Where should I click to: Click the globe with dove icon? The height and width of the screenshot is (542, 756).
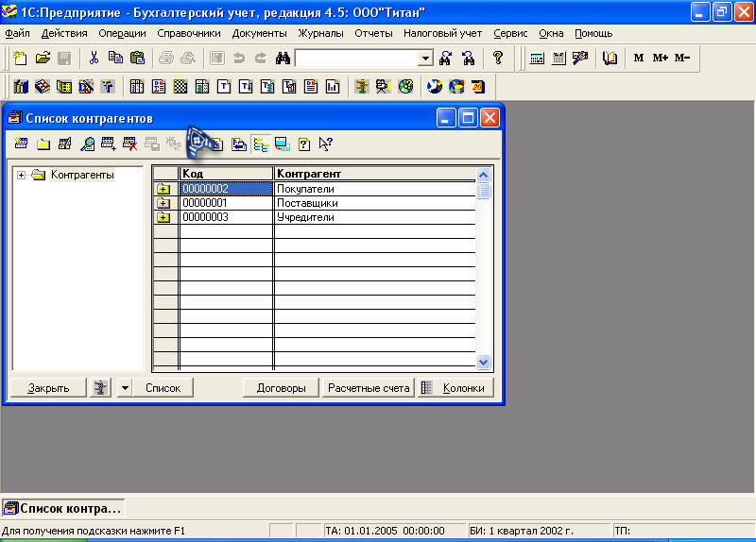(x=435, y=87)
